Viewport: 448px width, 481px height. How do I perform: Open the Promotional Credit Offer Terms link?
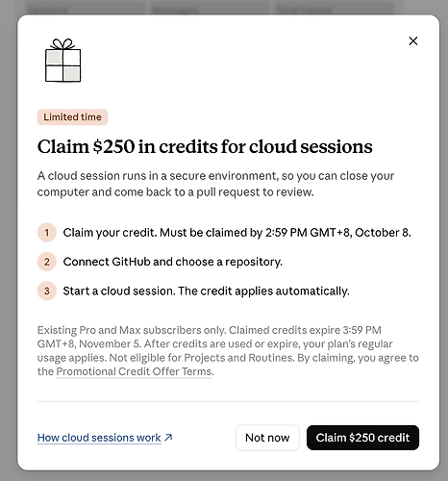(x=134, y=371)
